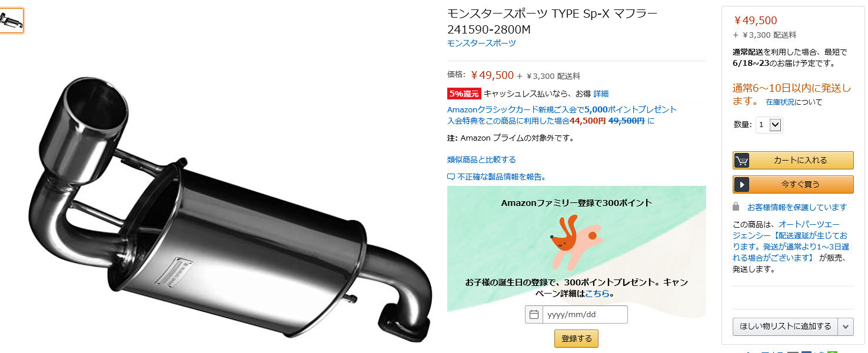Enter birthday in yyyy/mm/dd field
Screen dimensions: 868x353
pyautogui.click(x=584, y=315)
